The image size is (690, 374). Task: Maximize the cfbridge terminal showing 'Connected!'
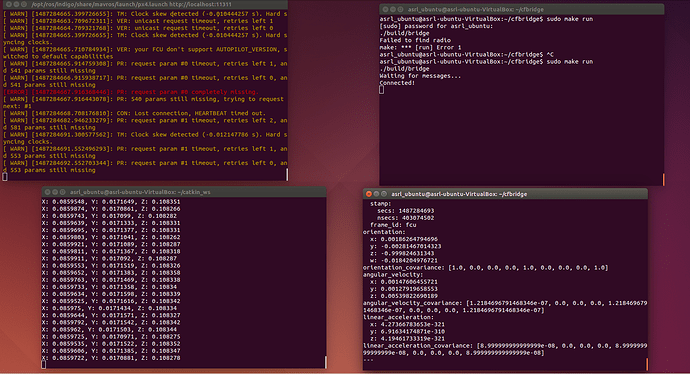400,9
